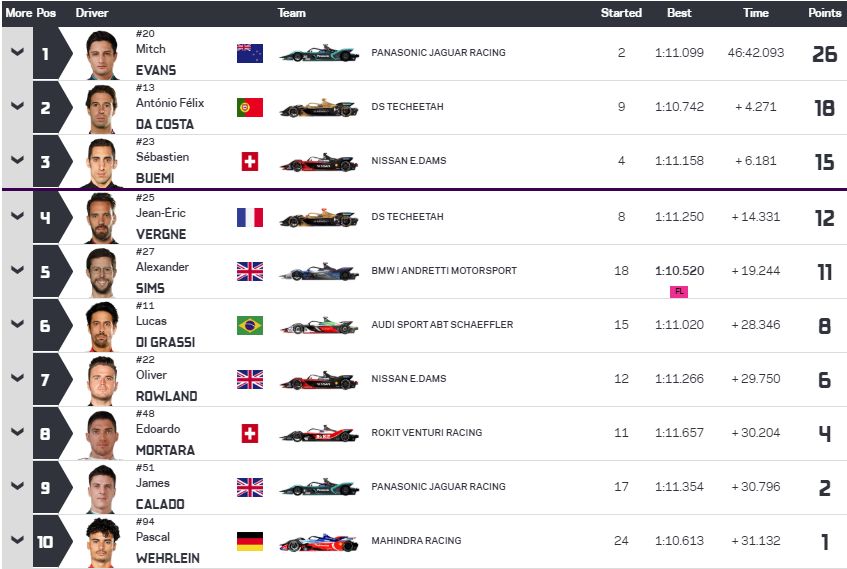Image resolution: width=847 pixels, height=569 pixels.
Task: Click the 46:42.093 winning race time
Action: (x=756, y=53)
